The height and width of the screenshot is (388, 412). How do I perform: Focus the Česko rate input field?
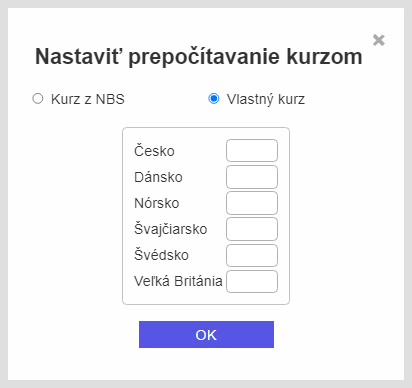tap(252, 151)
